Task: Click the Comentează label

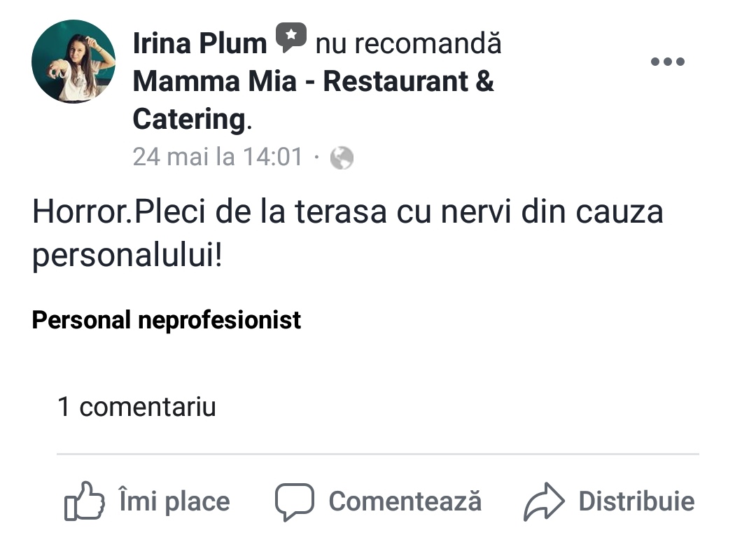Action: [x=405, y=501]
